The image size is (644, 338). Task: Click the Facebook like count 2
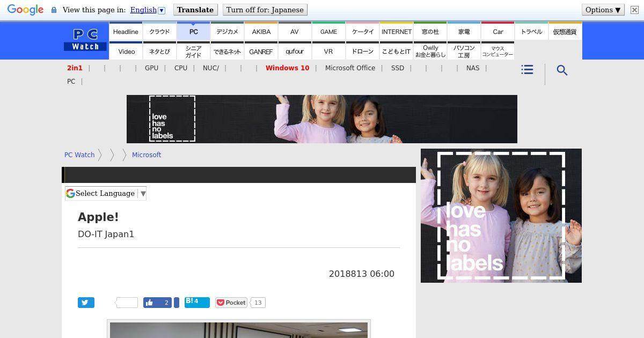pyautogui.click(x=166, y=303)
